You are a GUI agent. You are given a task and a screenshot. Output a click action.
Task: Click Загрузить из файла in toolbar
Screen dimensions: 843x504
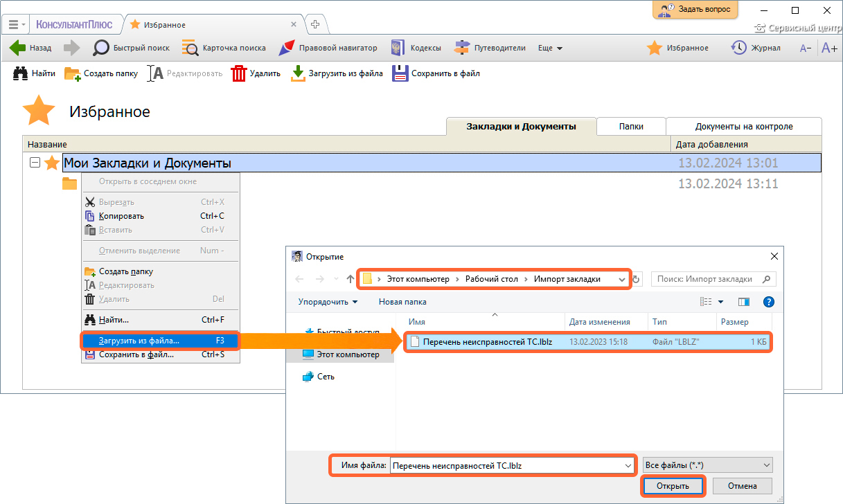[x=337, y=73]
